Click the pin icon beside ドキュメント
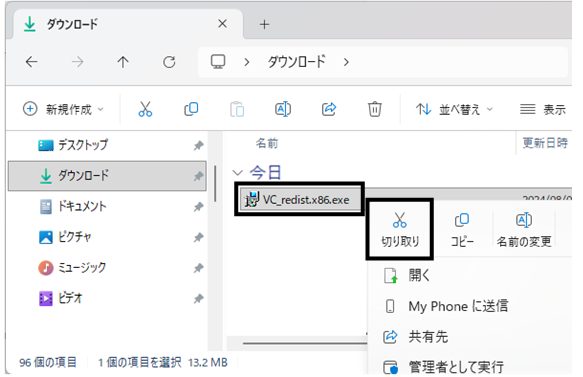This screenshot has height=377, width=583. [199, 206]
